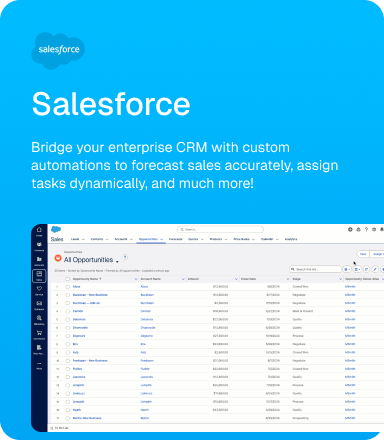Tick the select-all checkbox in table header
This screenshot has height=440, width=384.
pyautogui.click(x=67, y=279)
